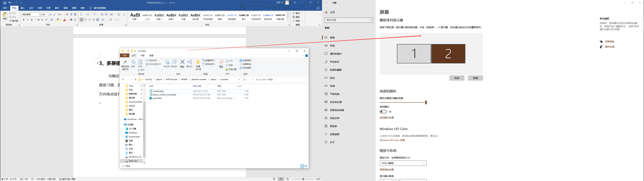Open the 共享 tab in Explorer
The width and height of the screenshot is (644, 181).
pyautogui.click(x=143, y=55)
